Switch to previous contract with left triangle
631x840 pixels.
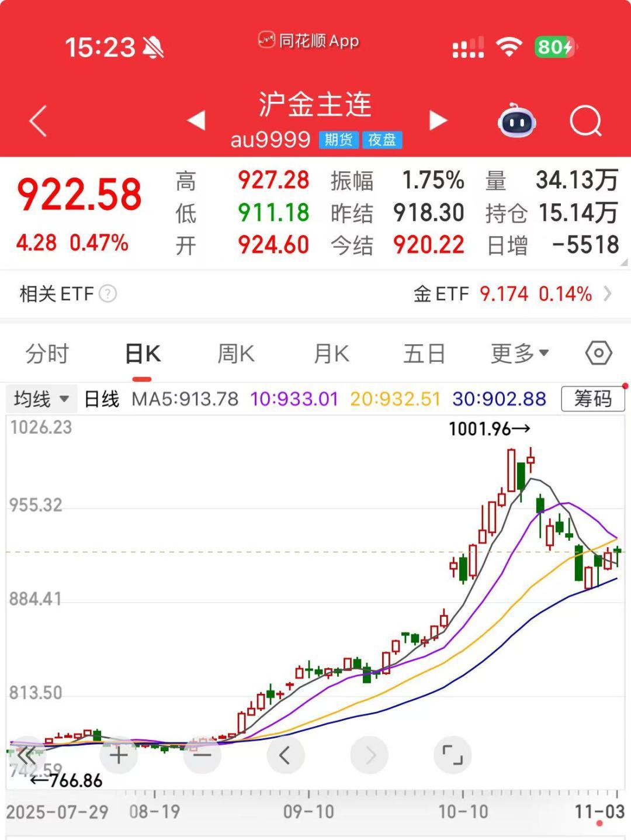click(196, 120)
